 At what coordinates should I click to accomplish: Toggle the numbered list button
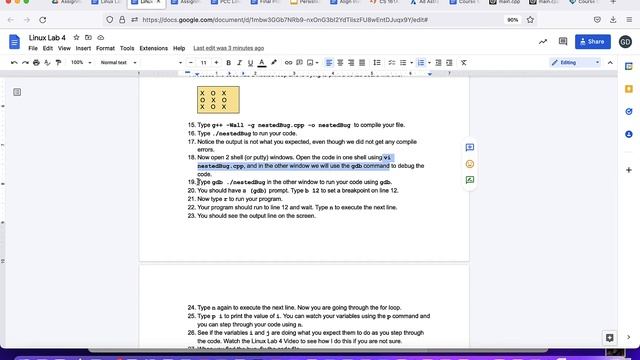click(x=421, y=62)
